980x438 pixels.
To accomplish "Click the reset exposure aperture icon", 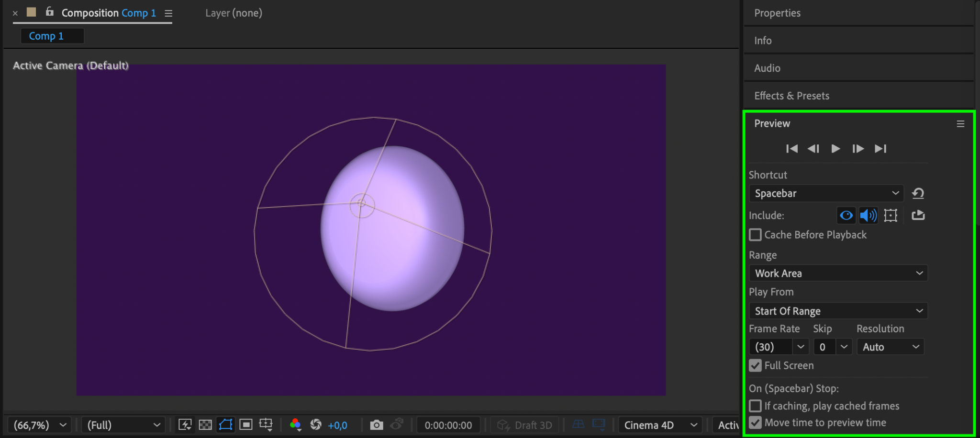I will tap(316, 425).
